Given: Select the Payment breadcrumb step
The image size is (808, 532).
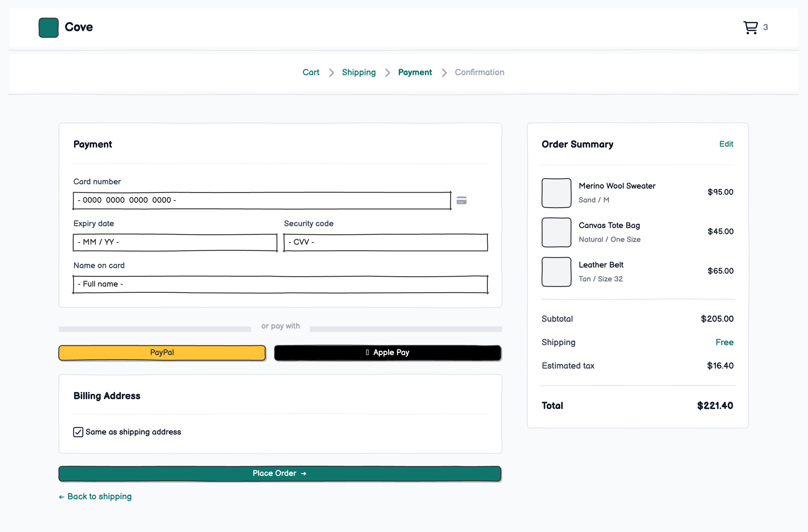Looking at the screenshot, I should 415,72.
